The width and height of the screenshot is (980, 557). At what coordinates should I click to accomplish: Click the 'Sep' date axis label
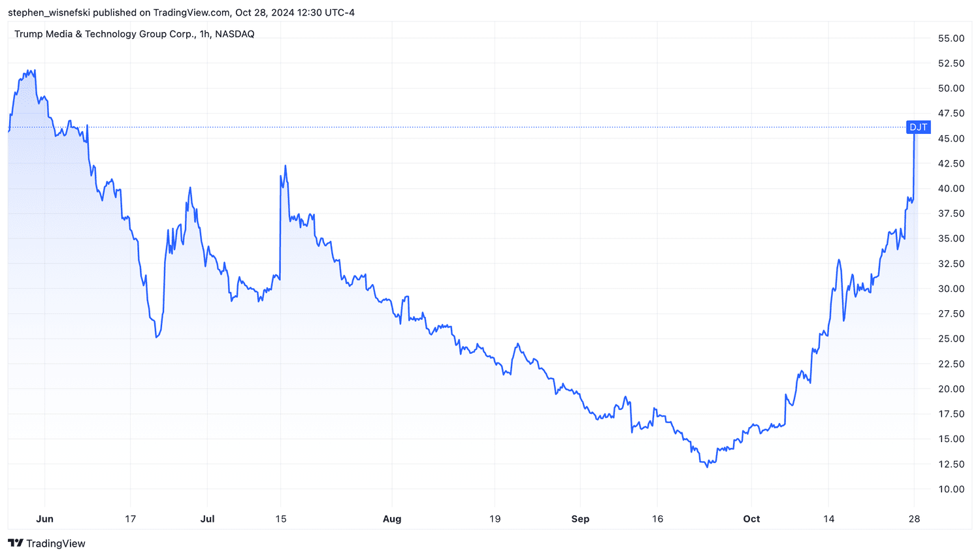pyautogui.click(x=580, y=519)
